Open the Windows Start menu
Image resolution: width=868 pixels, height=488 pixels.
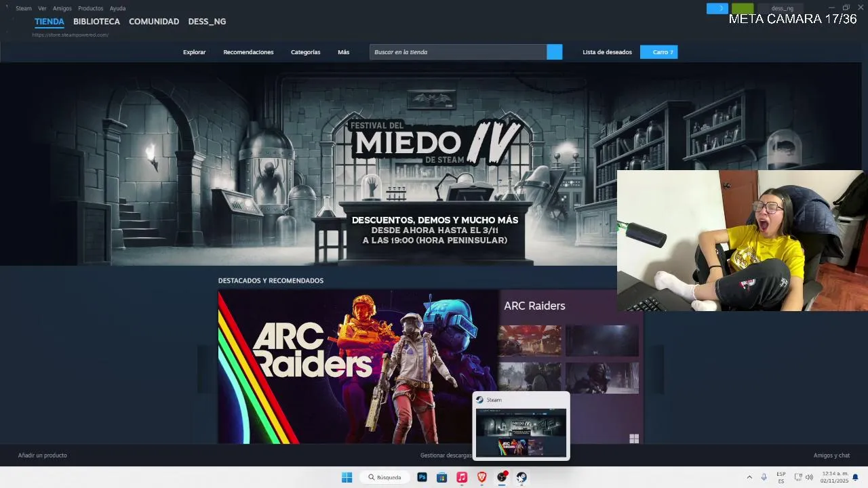pos(347,477)
